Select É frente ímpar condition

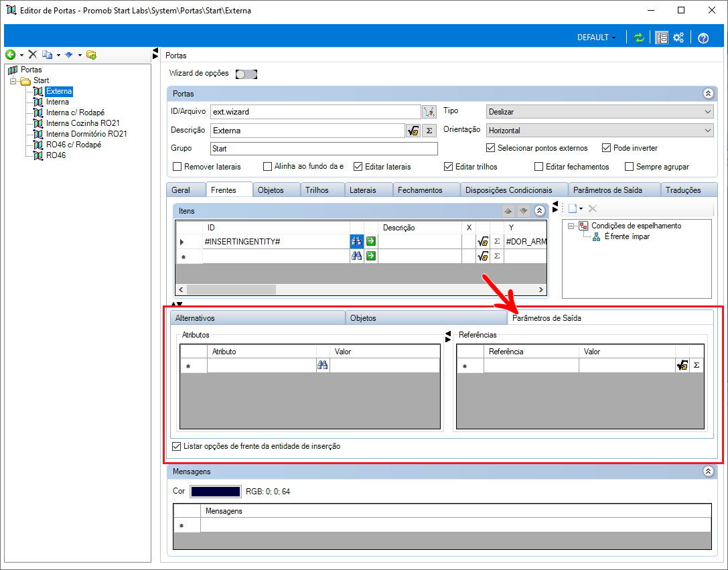click(627, 236)
